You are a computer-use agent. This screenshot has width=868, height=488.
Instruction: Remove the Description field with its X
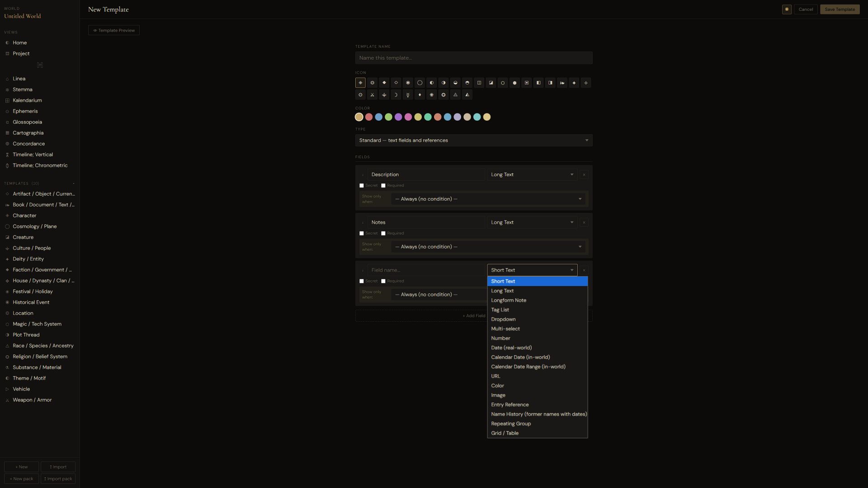pyautogui.click(x=584, y=175)
